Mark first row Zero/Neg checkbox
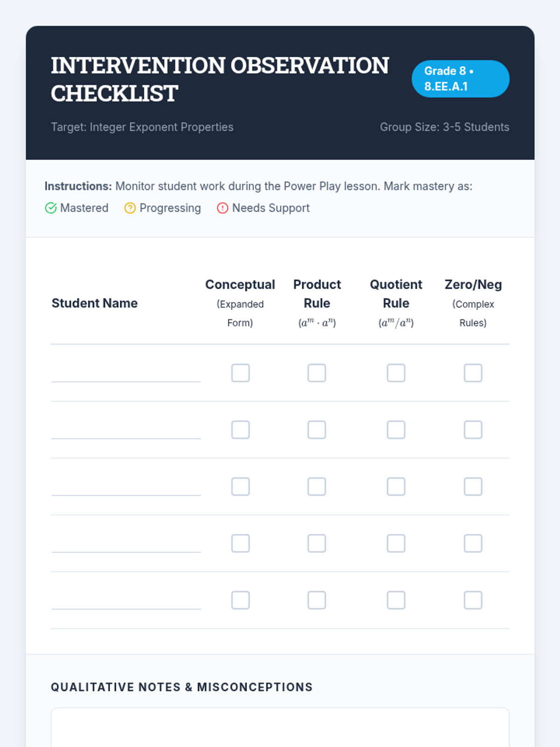560x747 pixels. tap(473, 373)
